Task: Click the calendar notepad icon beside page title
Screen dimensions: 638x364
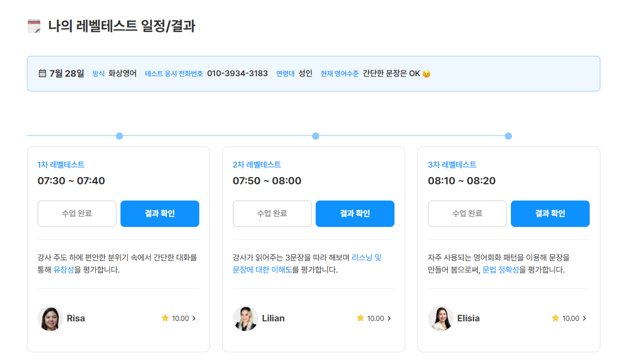Action: click(x=34, y=26)
